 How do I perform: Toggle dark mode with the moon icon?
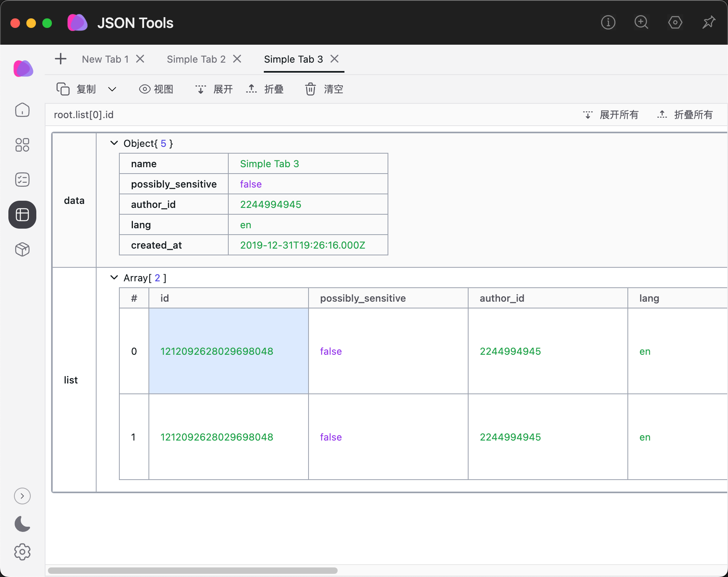(x=22, y=524)
